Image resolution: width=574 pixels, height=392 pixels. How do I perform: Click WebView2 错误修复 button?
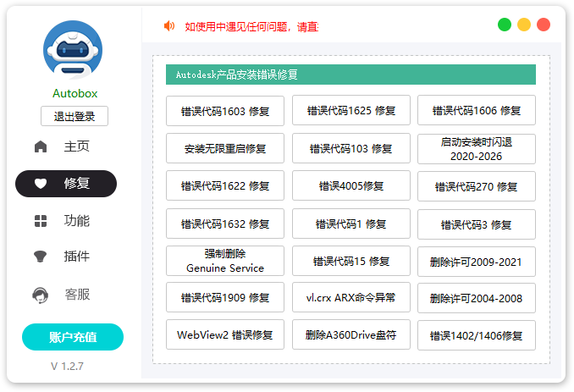(225, 334)
